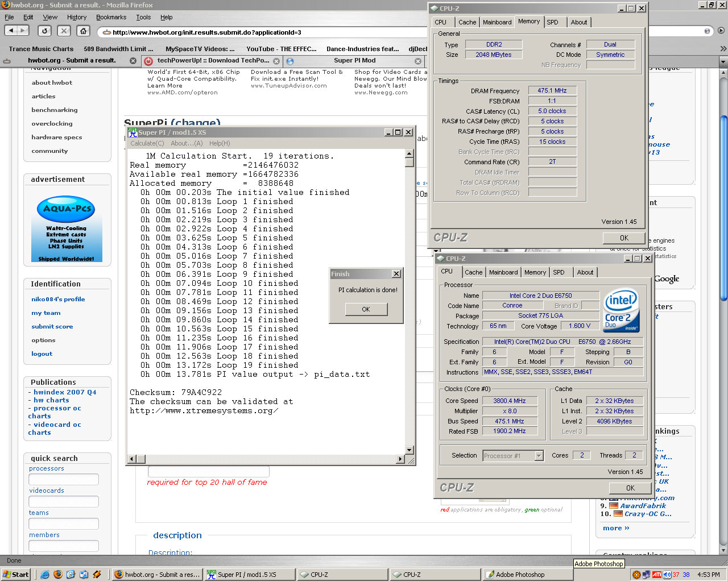728x582 pixels.
Task: Switch to Super PI Mod browser tab
Action: (x=354, y=60)
